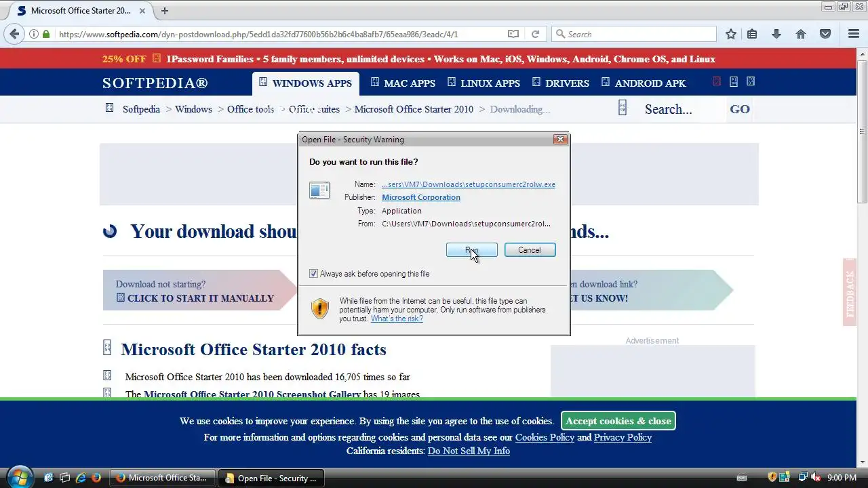
Task: Click the Firefox back arrow button
Action: 14,34
